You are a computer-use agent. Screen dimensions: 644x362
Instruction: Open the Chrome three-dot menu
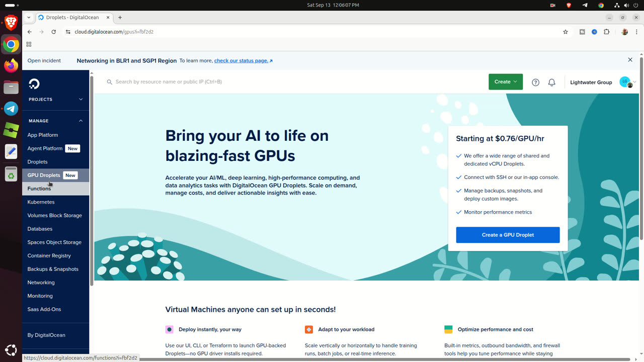636,32
